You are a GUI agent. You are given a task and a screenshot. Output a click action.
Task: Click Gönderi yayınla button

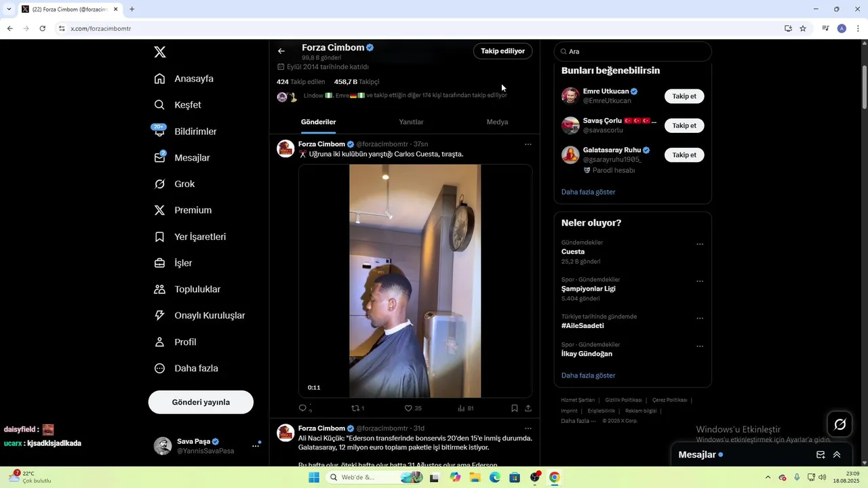(201, 402)
